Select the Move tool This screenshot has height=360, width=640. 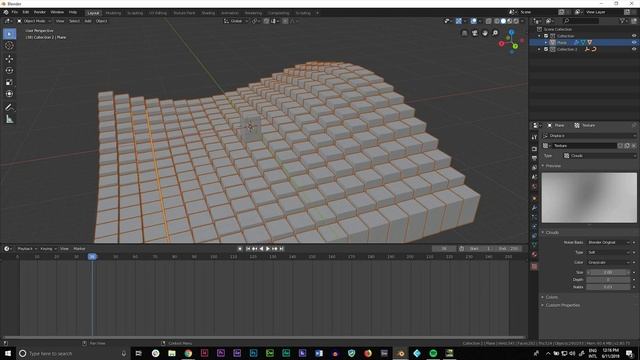9,59
